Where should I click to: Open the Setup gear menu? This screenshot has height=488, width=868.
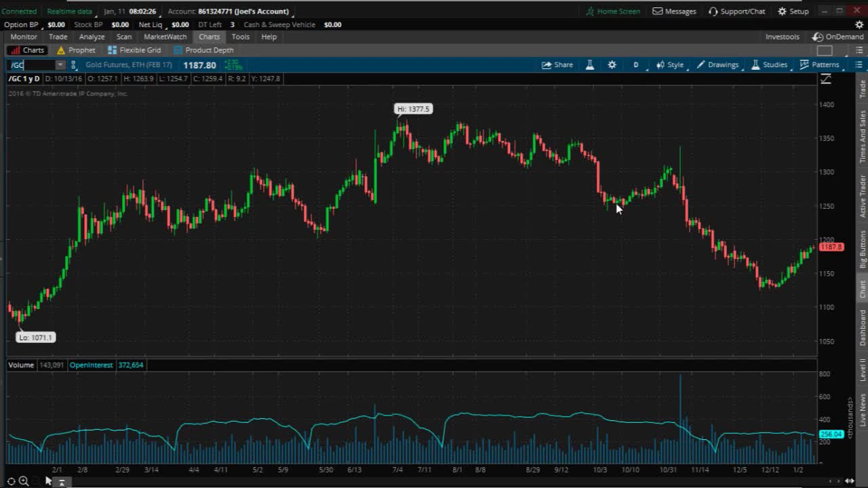point(793,12)
